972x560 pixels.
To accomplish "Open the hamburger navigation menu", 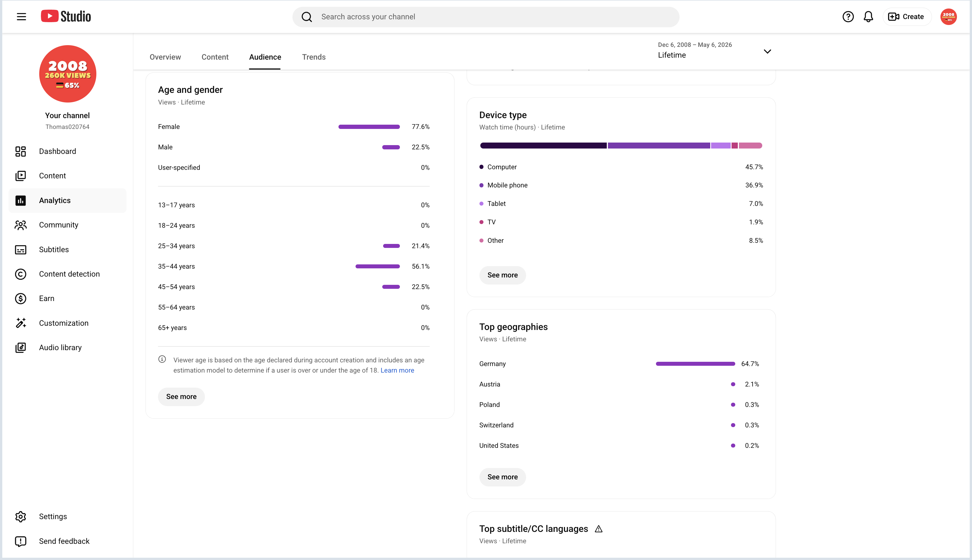I will click(21, 16).
